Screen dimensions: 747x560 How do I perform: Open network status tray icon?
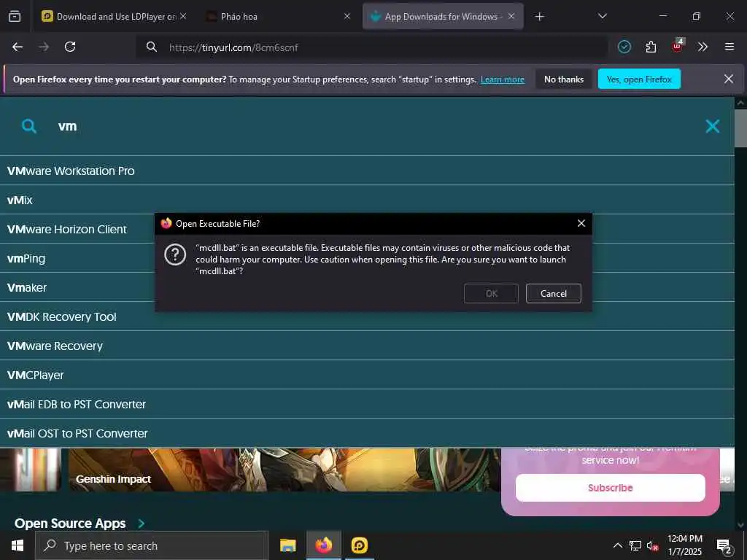[635, 545]
